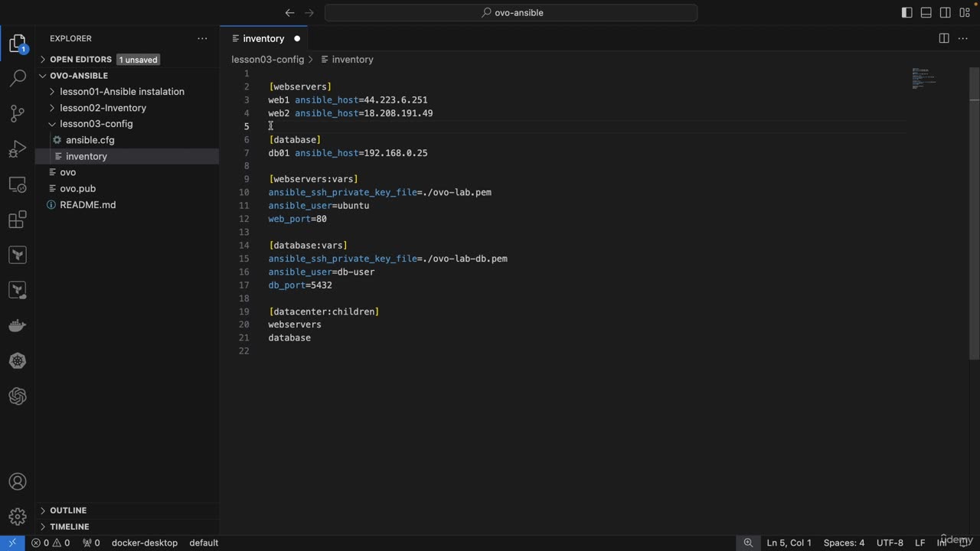The width and height of the screenshot is (980, 551).
Task: Toggle the bottom panel
Action: click(x=926, y=12)
